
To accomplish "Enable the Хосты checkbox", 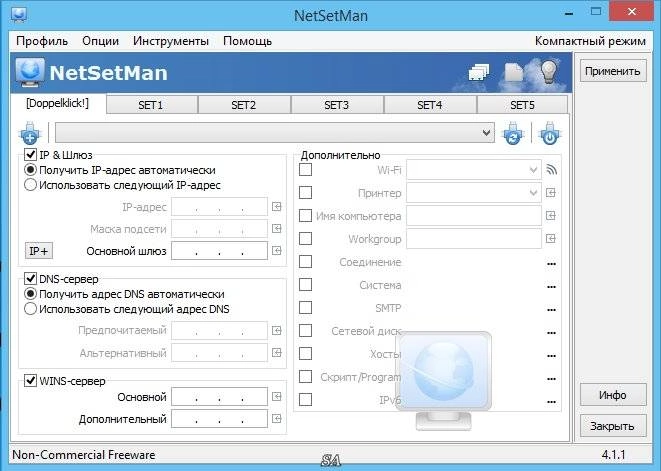I will pyautogui.click(x=305, y=353).
